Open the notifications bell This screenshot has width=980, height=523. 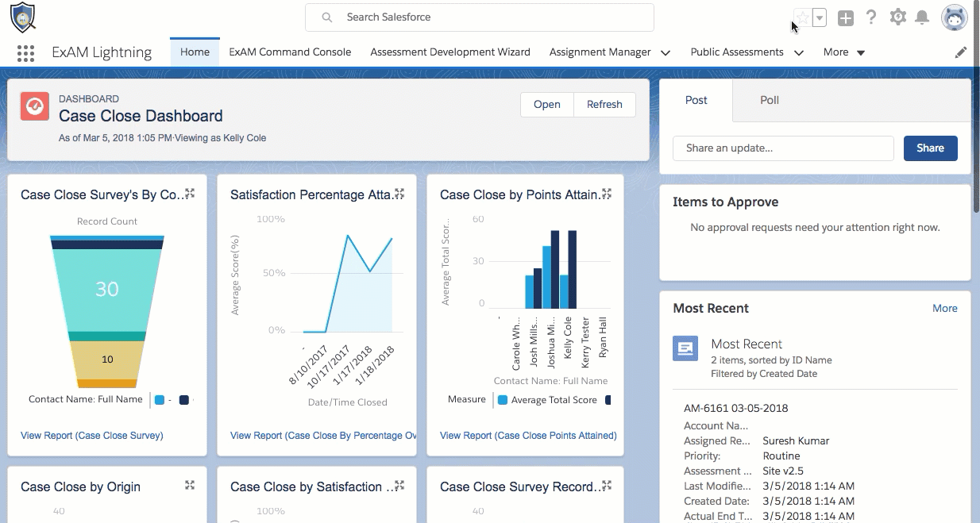point(922,17)
